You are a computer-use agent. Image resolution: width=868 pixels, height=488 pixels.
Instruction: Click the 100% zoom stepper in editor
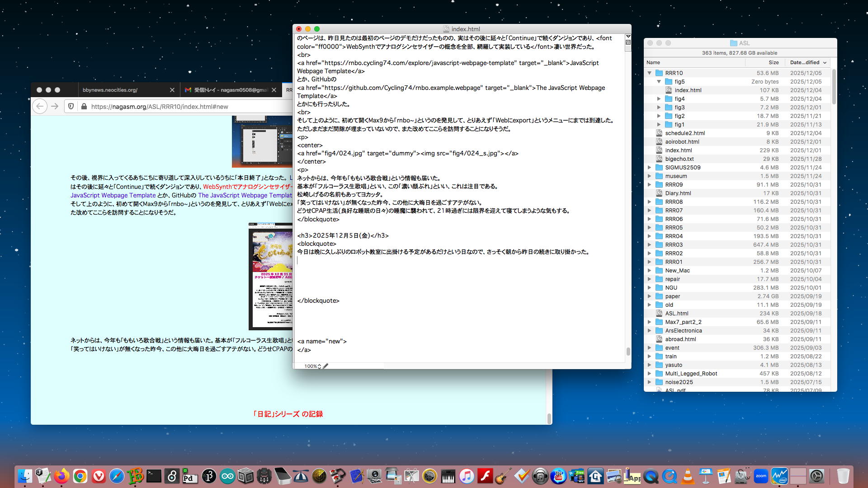(319, 366)
